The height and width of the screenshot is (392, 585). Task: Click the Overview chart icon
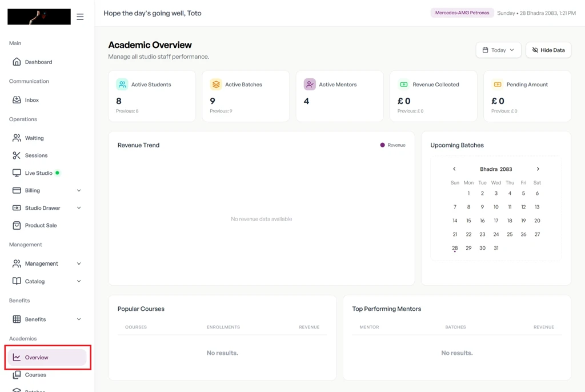click(17, 357)
